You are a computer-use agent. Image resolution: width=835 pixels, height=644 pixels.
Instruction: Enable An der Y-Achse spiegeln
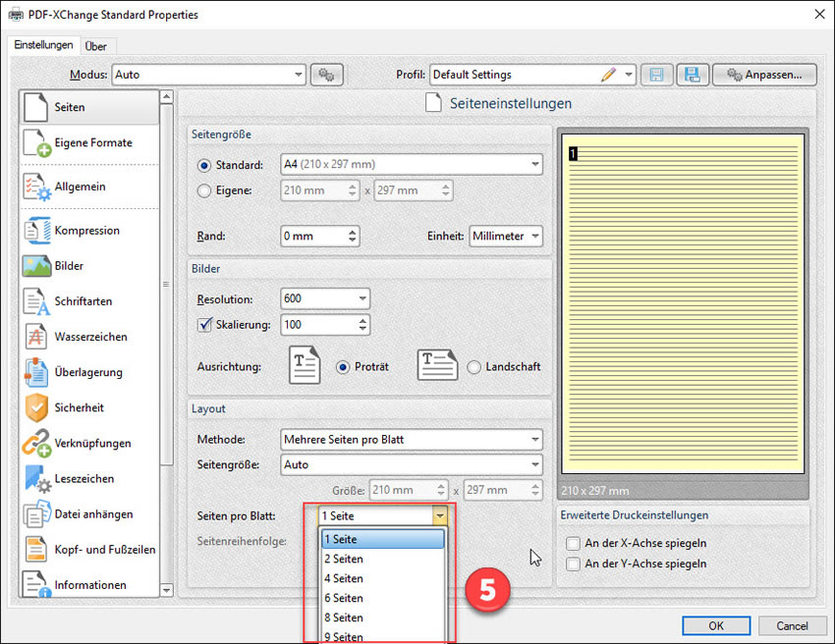tap(573, 563)
